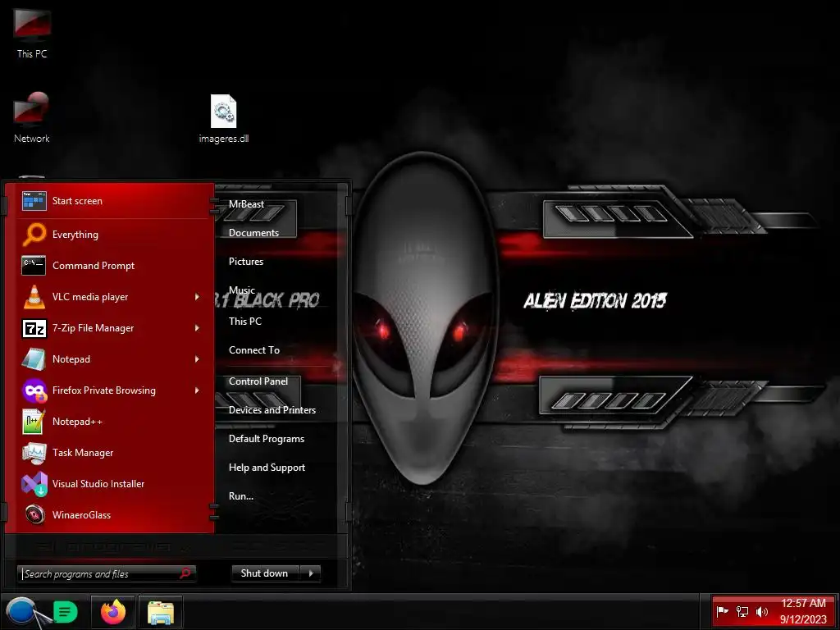840x630 pixels.
Task: Click magnifier icon in search box
Action: tap(185, 573)
